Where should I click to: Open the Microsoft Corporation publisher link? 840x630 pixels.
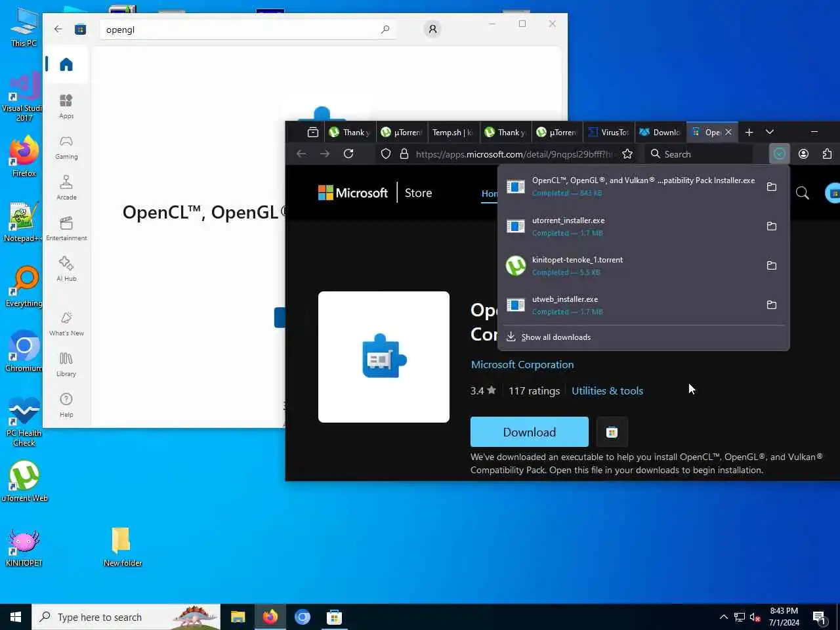[522, 364]
